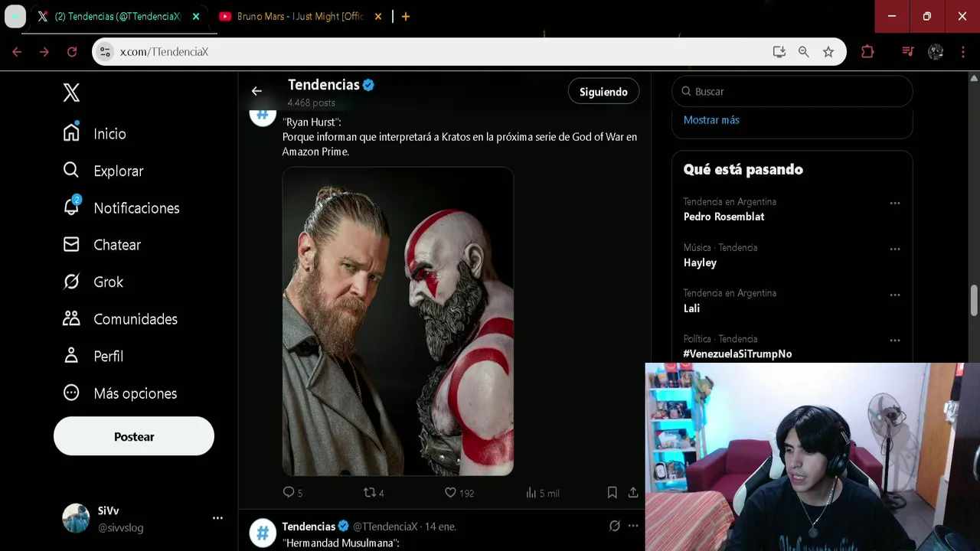Go to Perfil page

pos(93,356)
